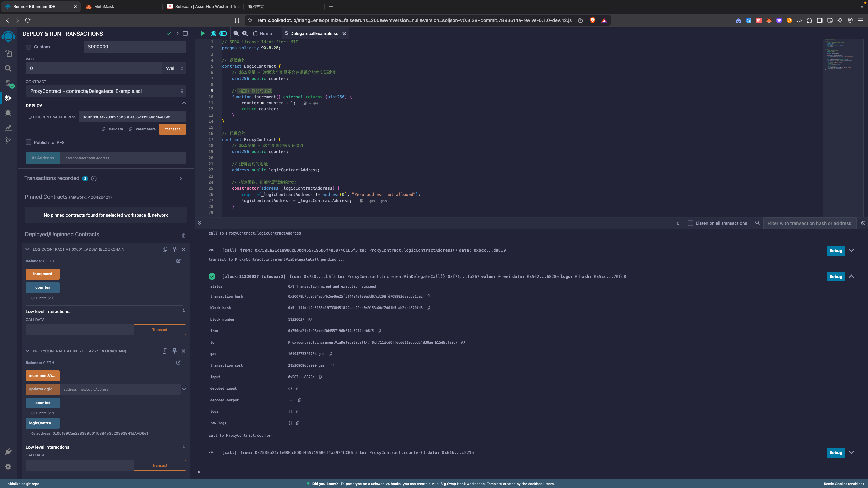The width and height of the screenshot is (868, 488).
Task: Open the Debugger sidebar icon
Action: point(8,113)
